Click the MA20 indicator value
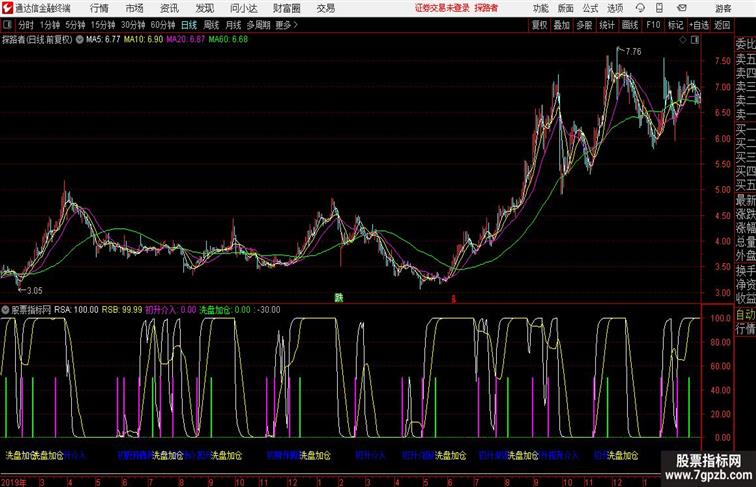The width and height of the screenshot is (756, 487). point(186,40)
